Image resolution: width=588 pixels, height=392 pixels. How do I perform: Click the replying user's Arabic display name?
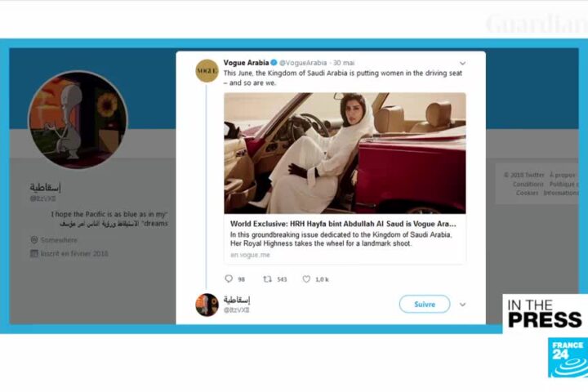(x=237, y=300)
